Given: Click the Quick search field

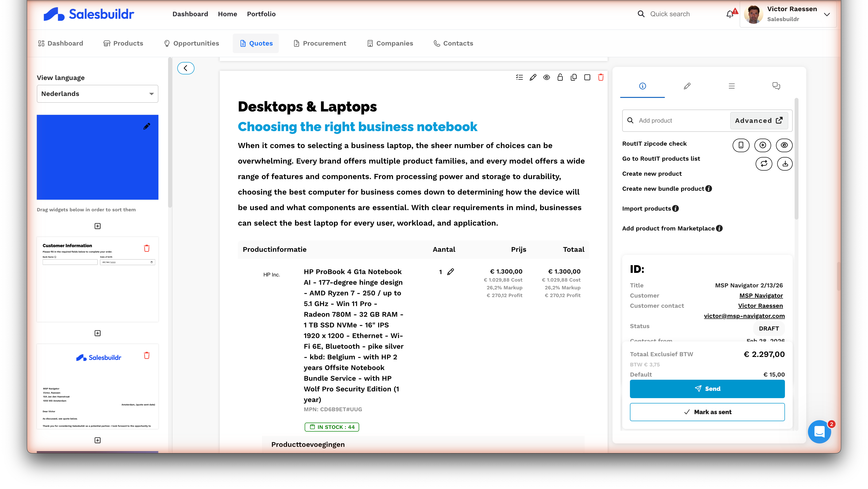Looking at the screenshot, I should [670, 14].
